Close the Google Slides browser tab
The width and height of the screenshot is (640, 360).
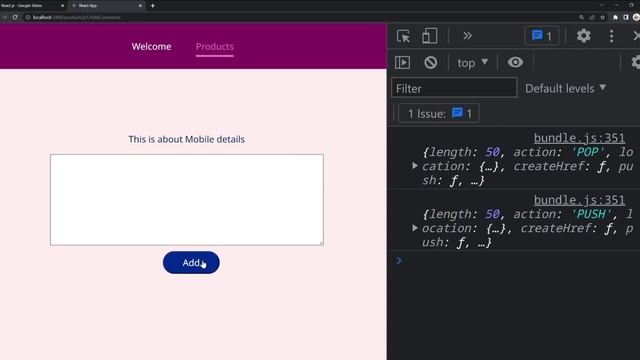[62, 6]
